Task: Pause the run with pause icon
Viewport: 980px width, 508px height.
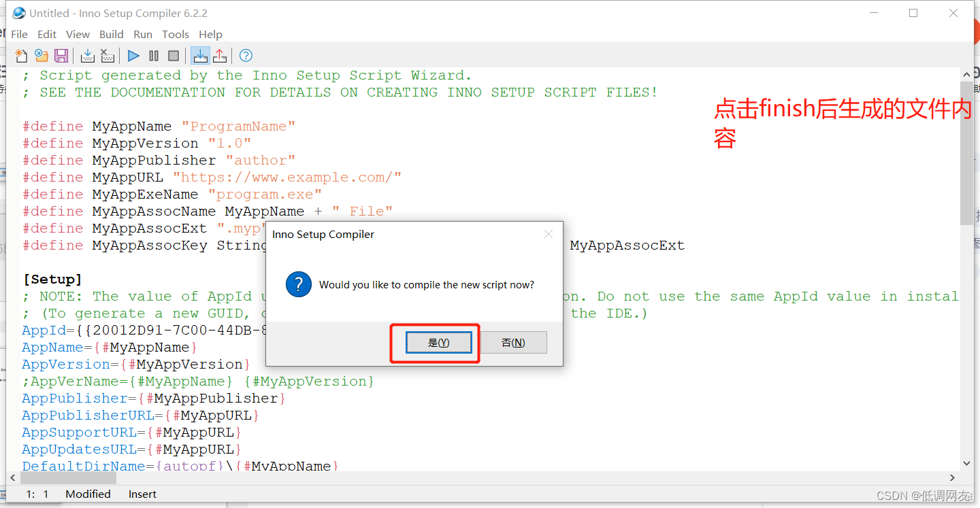Action: click(154, 56)
